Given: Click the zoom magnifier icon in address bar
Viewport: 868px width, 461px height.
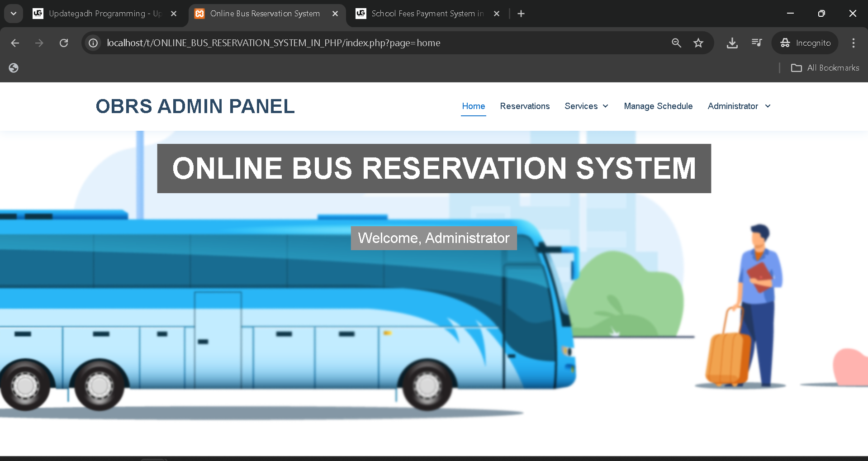Looking at the screenshot, I should pos(676,43).
